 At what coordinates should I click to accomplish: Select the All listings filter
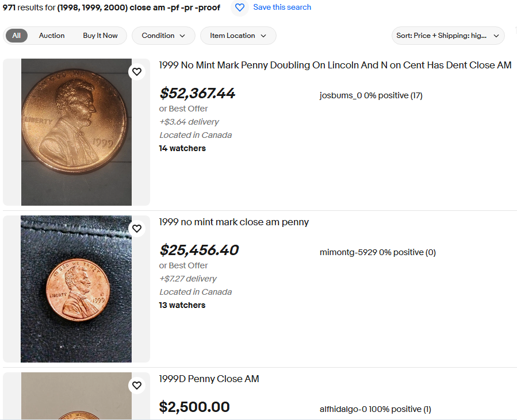(x=17, y=36)
